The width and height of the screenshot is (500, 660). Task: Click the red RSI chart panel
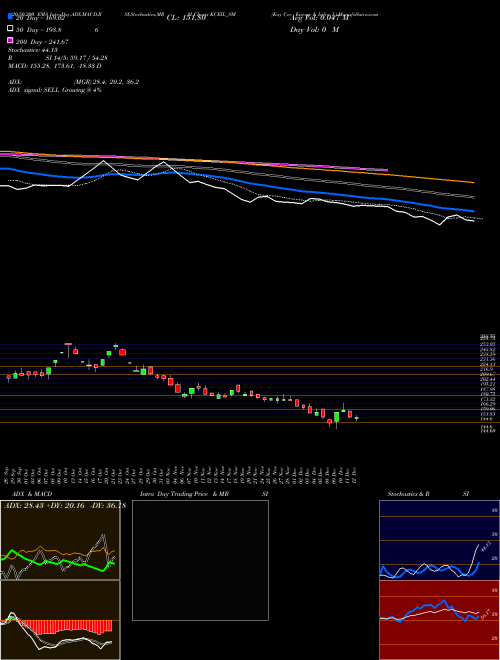tap(439, 620)
